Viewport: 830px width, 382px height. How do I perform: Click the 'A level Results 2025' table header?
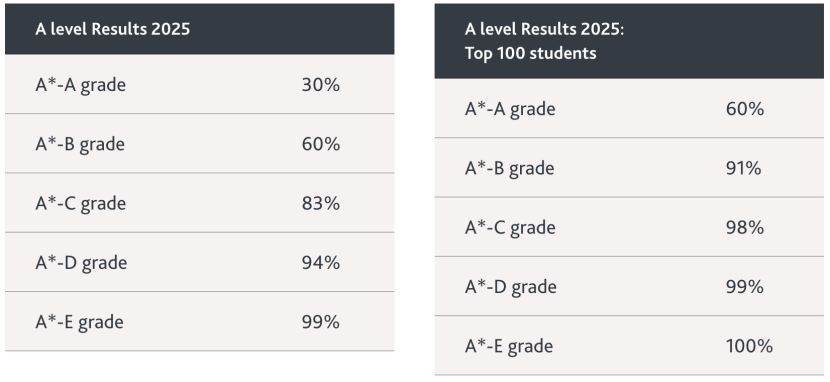[x=200, y=29]
